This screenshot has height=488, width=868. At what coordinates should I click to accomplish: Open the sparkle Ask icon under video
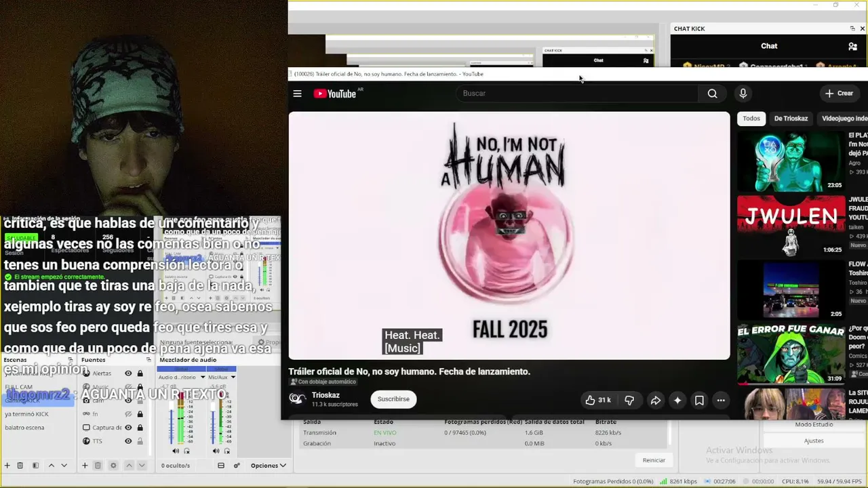(677, 400)
